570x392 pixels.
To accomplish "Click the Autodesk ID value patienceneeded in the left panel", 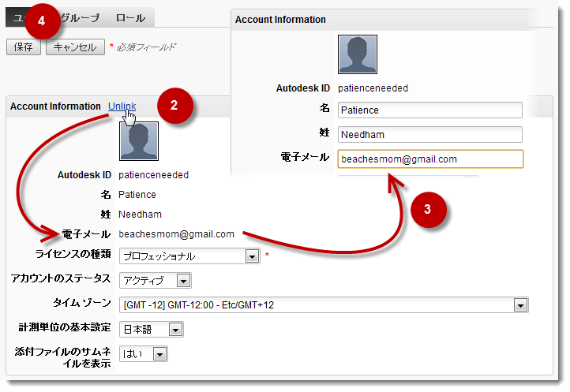I will (x=153, y=175).
